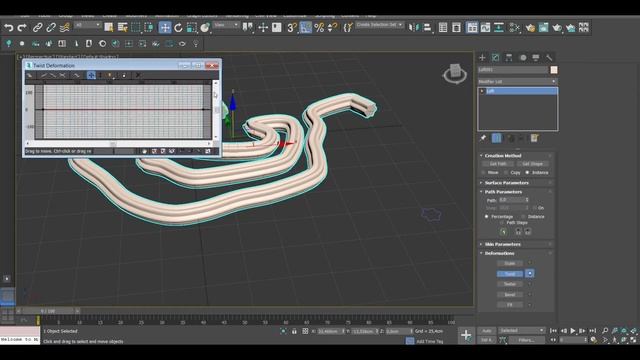Toggle the Percent Snap icon
640x360 pixels.
[319, 27]
